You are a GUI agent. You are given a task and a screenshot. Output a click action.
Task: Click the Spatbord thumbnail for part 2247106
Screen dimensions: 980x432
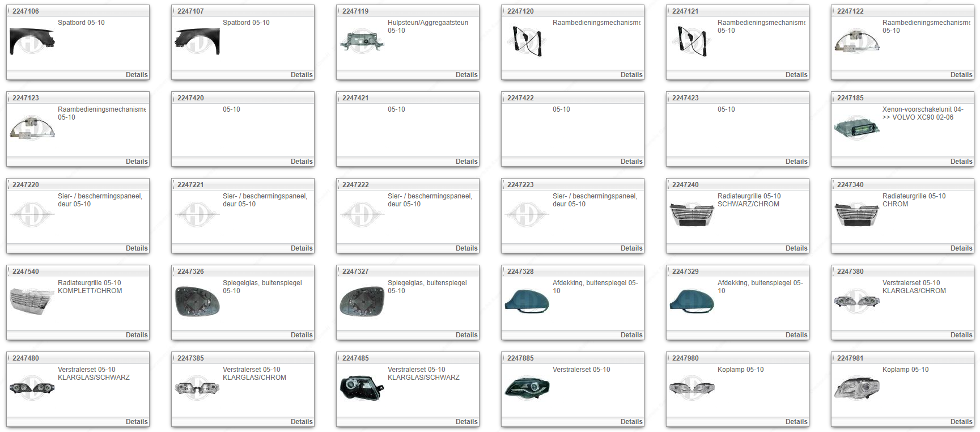(32, 41)
